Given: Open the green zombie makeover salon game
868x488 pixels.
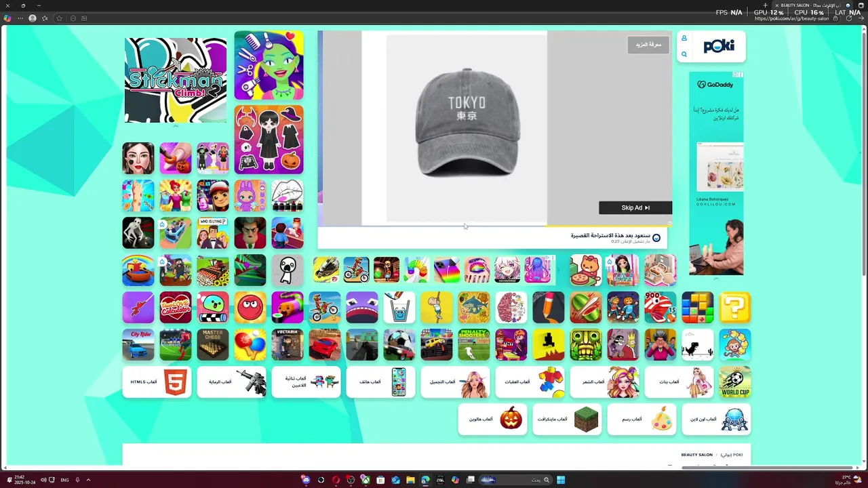Looking at the screenshot, I should 269,65.
